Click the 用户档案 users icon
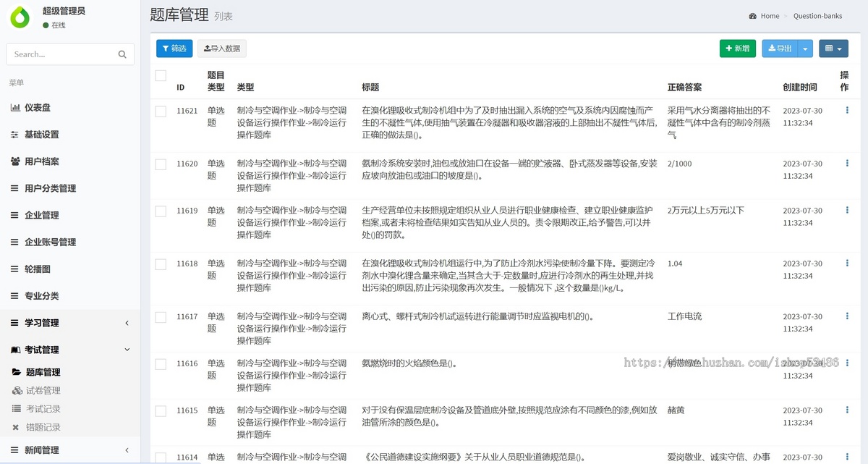The image size is (868, 464). pyautogui.click(x=15, y=161)
